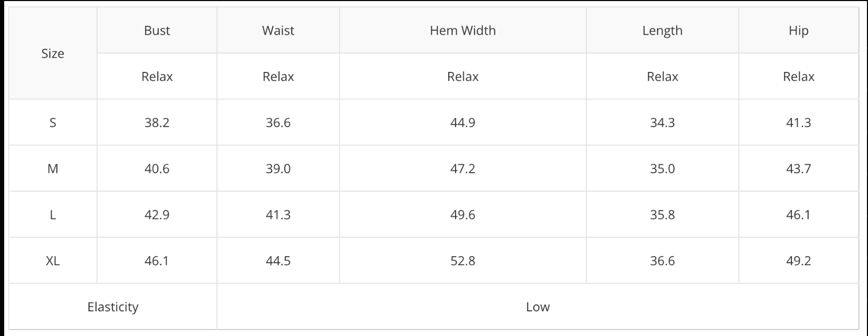This screenshot has height=336, width=868.
Task: Click bust value 38.2 for size S
Action: (x=157, y=123)
